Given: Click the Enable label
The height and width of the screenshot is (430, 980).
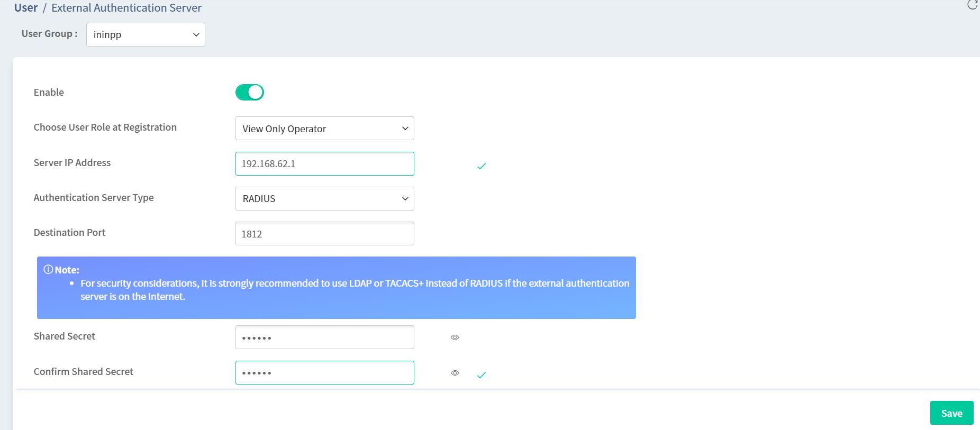Looking at the screenshot, I should tap(49, 93).
